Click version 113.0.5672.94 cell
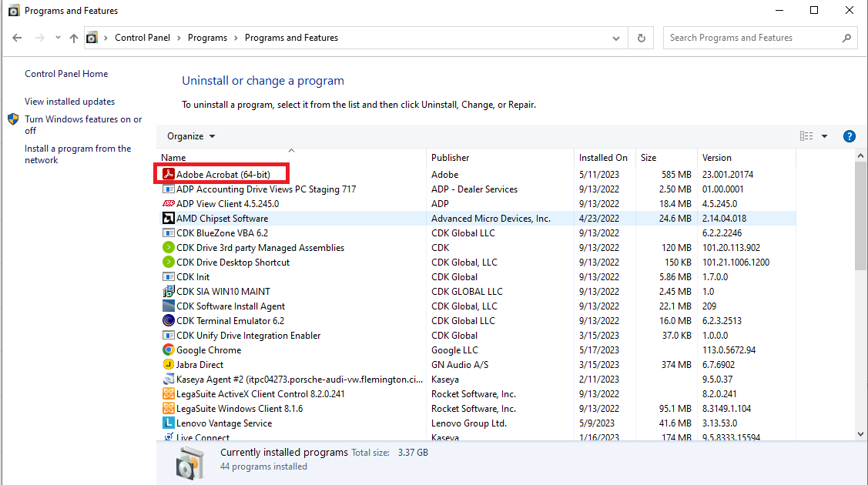 tap(729, 350)
